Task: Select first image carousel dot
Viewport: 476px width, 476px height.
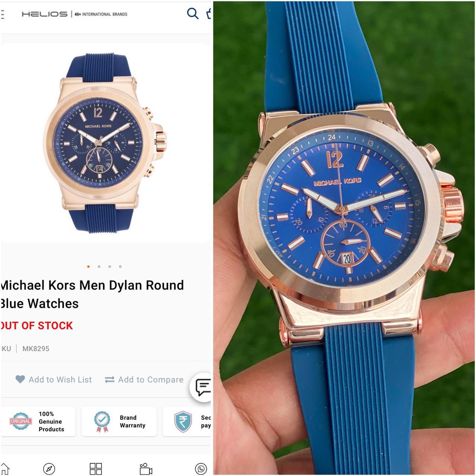Action: [88, 267]
